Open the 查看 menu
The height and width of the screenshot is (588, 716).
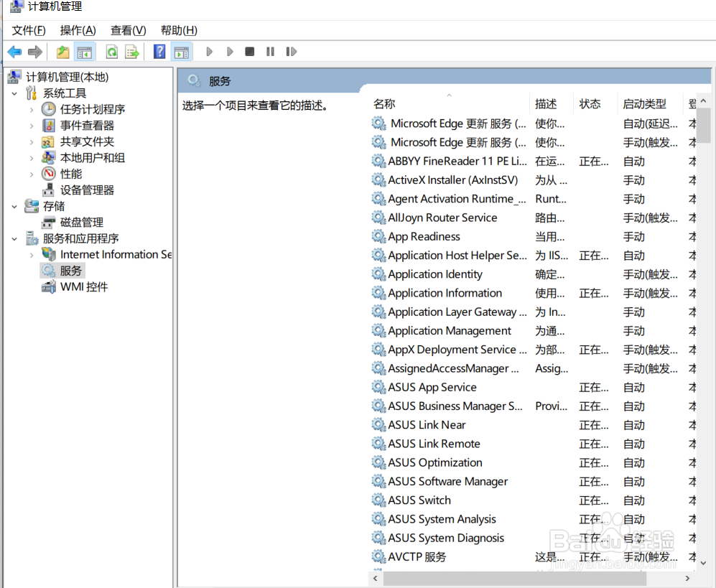[x=127, y=30]
